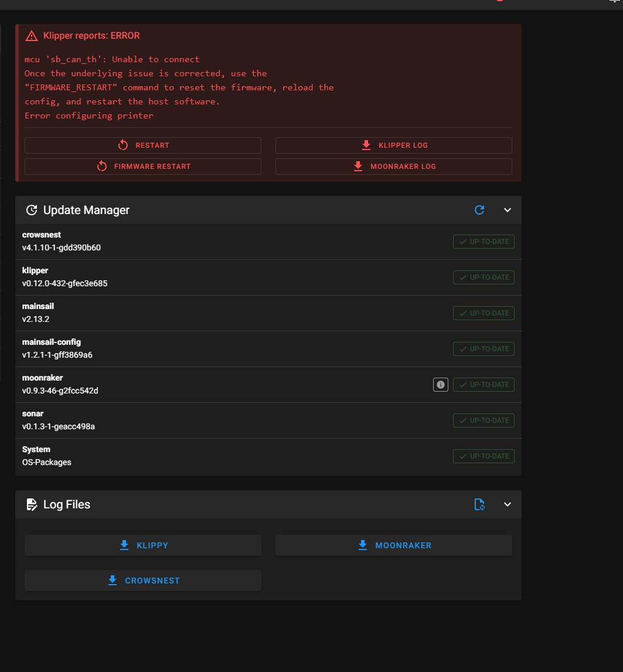Click the Update Manager clock icon
Viewport: 623px width, 672px height.
[31, 210]
